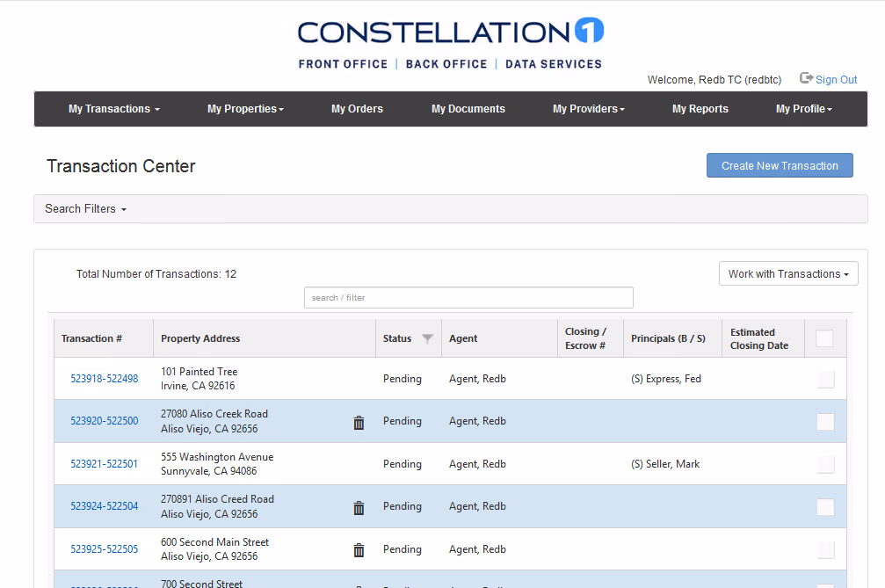885x588 pixels.
Task: Click the Sign Out arrow icon
Action: pos(806,78)
